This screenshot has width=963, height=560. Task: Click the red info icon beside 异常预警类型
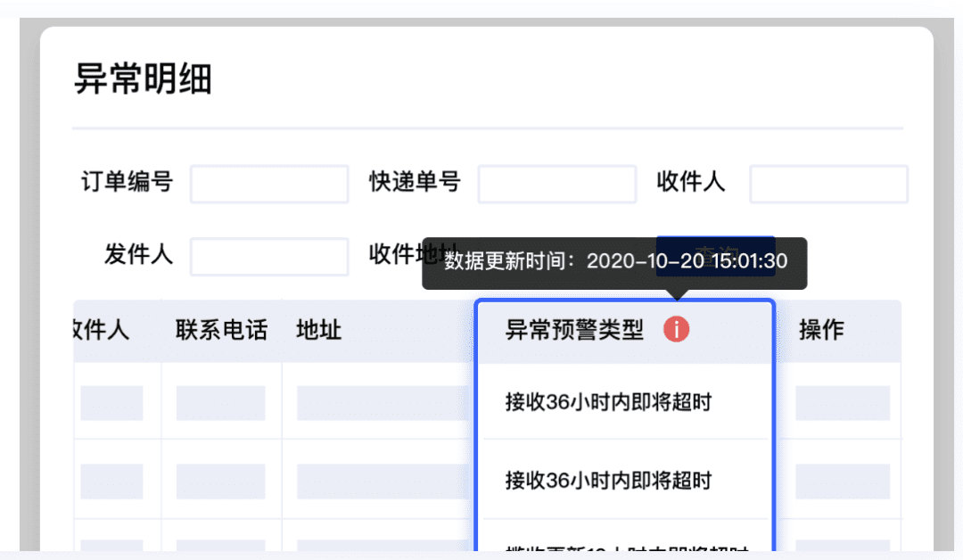(x=676, y=331)
